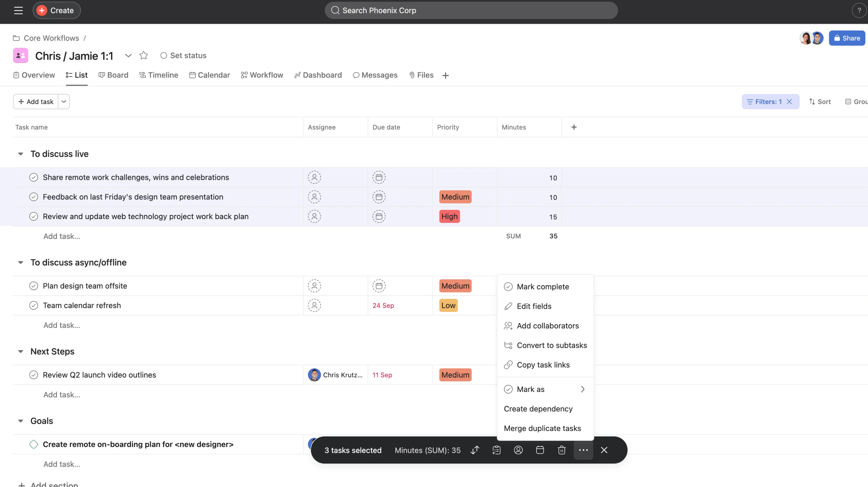Set assignee for selected tasks via person icon
The image size is (868, 487).
coord(518,450)
